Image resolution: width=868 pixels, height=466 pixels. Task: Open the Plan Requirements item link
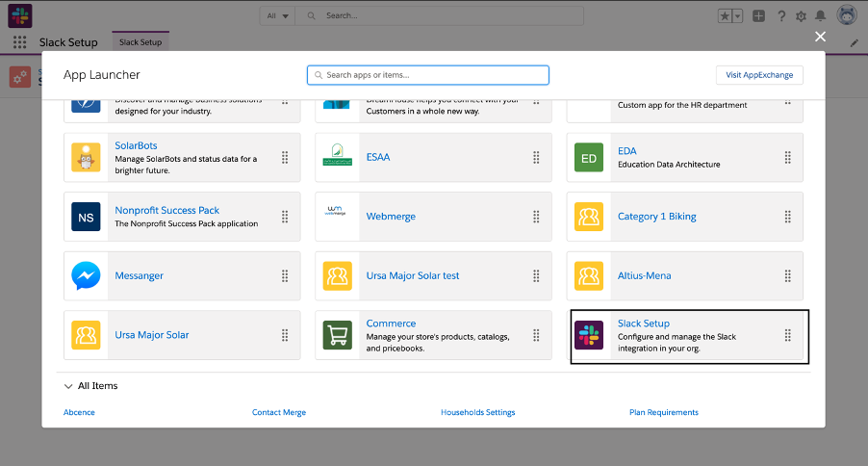click(x=664, y=412)
